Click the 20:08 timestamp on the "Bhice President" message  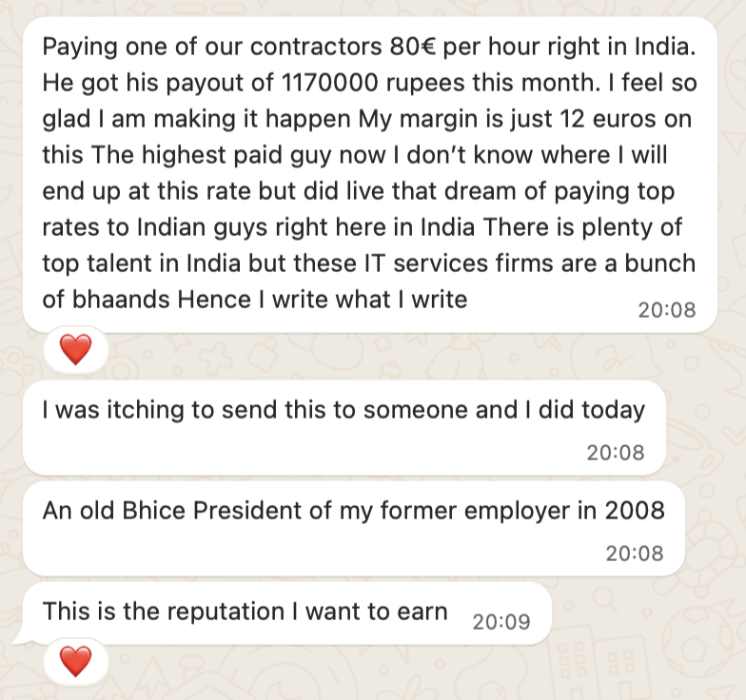pyautogui.click(x=634, y=553)
